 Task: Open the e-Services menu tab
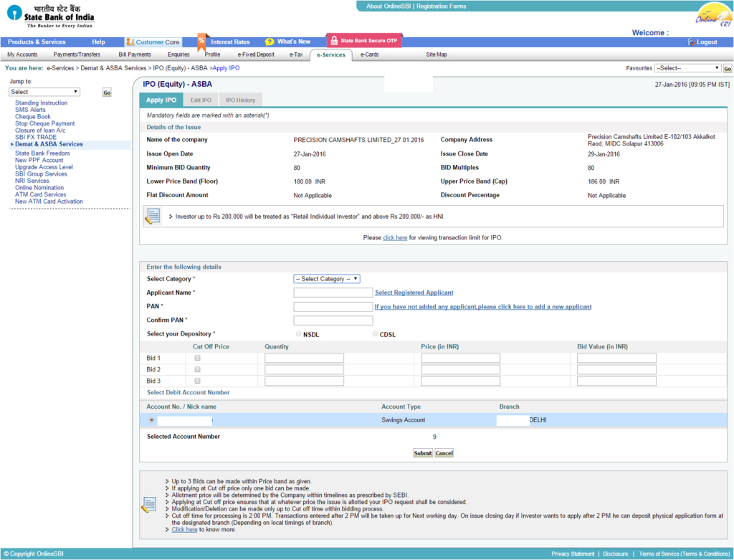click(x=331, y=54)
